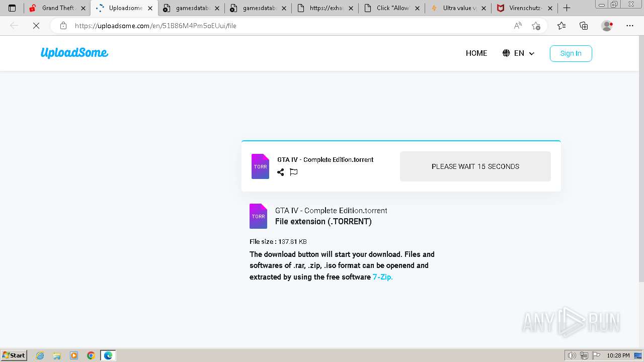Viewport: 644px width, 362px height.
Task: Click the PLEASE WAIT 15 SECONDS button
Action: click(x=475, y=166)
